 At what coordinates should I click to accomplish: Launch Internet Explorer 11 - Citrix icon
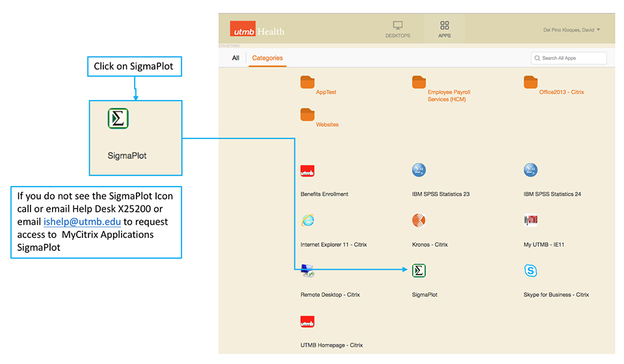pos(307,221)
